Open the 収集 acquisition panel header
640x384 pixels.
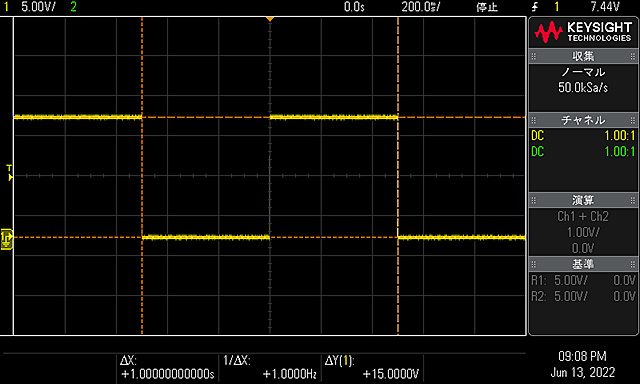[x=583, y=56]
